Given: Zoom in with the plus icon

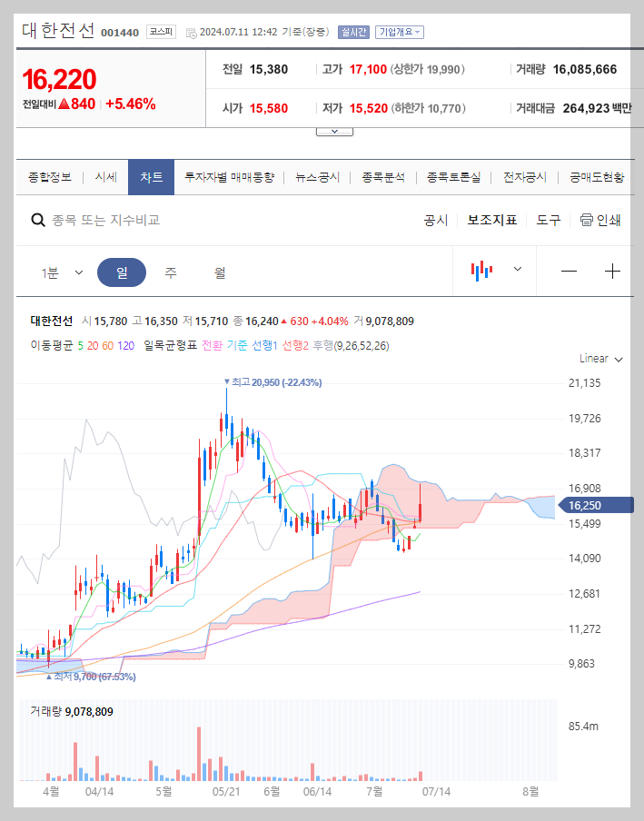Looking at the screenshot, I should coord(614,272).
